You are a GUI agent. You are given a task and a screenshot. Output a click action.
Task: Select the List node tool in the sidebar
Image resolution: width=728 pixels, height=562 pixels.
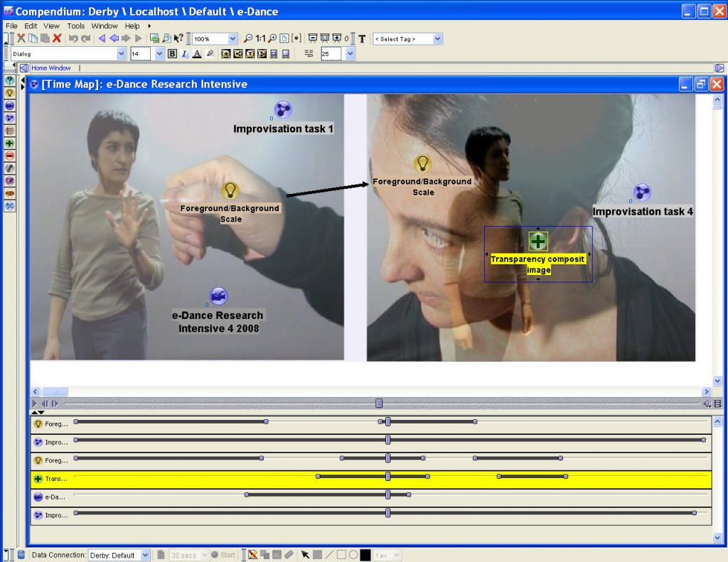(x=10, y=131)
